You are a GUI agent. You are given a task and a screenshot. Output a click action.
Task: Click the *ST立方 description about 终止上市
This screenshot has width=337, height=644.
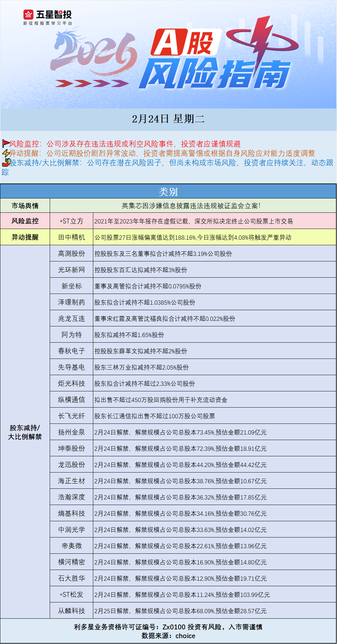point(194,221)
